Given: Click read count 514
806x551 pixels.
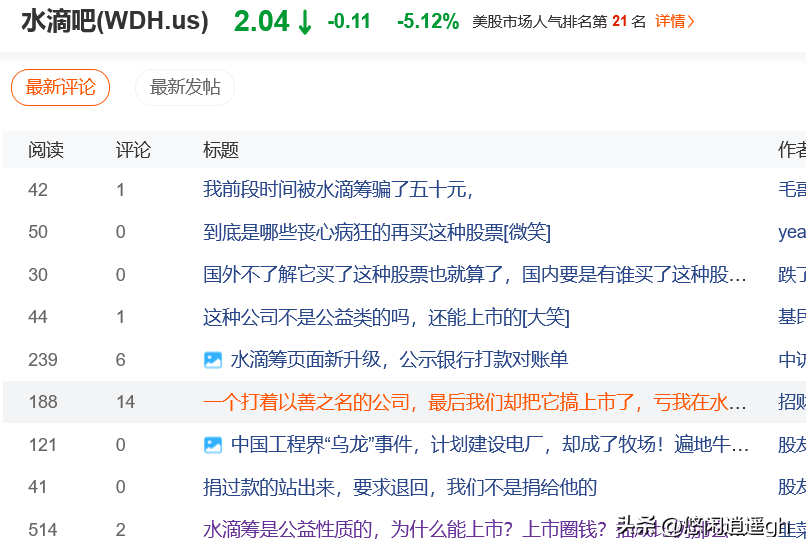Looking at the screenshot, I should point(43,529).
